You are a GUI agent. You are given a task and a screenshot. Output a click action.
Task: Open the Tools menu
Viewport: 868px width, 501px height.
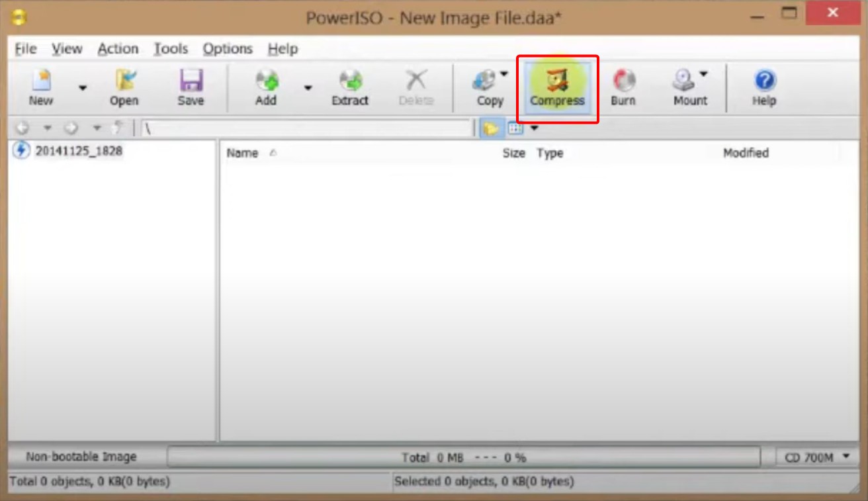[171, 49]
